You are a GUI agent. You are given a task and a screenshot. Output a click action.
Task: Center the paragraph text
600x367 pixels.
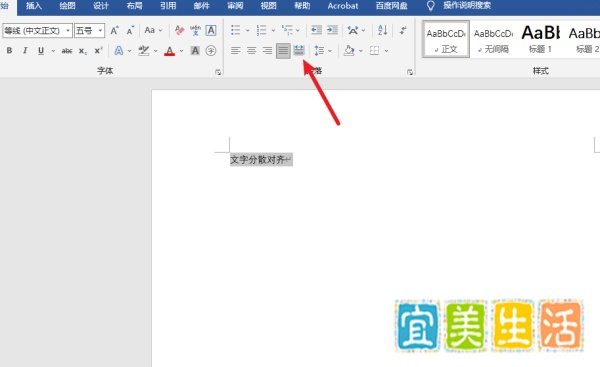251,51
